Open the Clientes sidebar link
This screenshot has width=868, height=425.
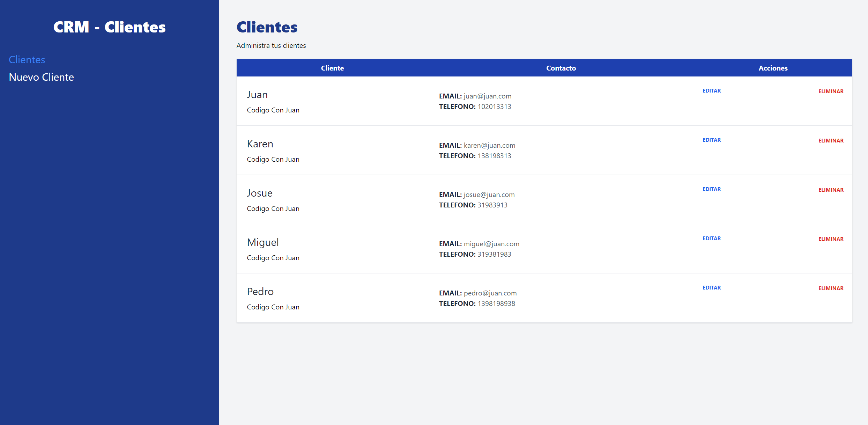pyautogui.click(x=27, y=60)
